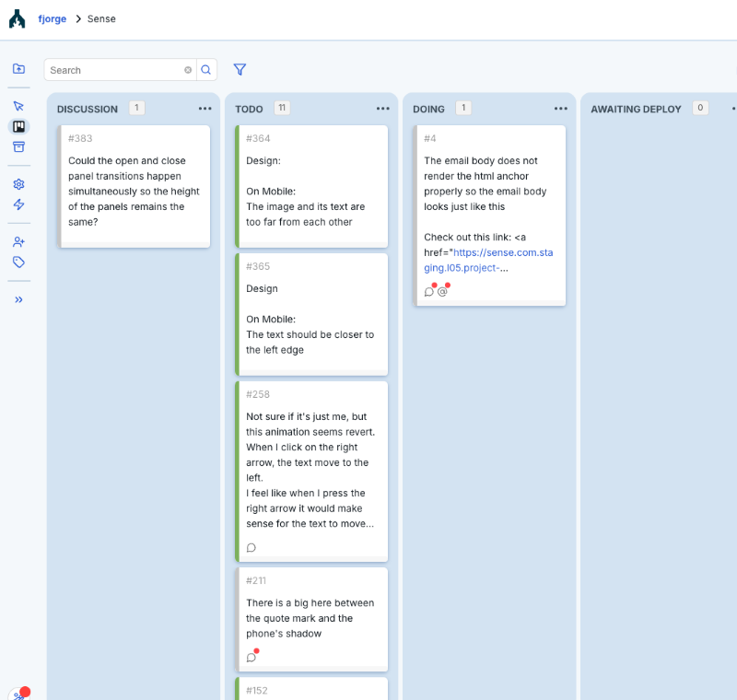Screen dimensions: 737x700
Task: Open the filter funnel icon
Action: pyautogui.click(x=240, y=69)
